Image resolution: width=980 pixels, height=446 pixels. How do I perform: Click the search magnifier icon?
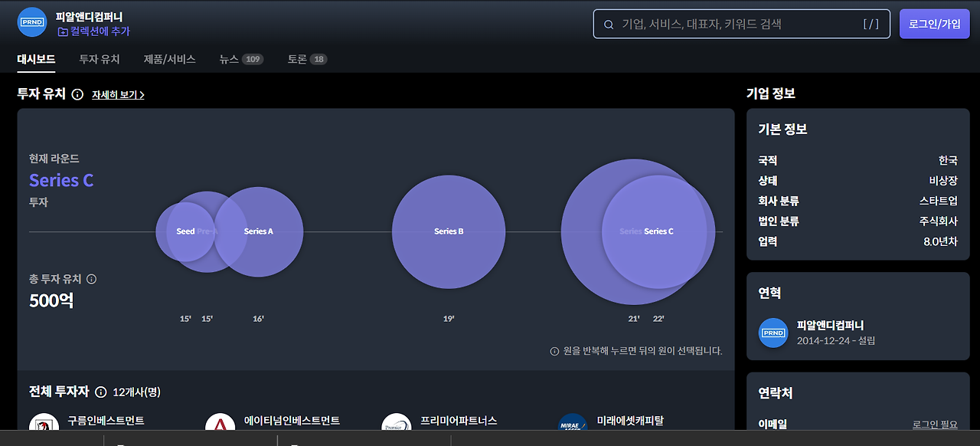coord(609,24)
